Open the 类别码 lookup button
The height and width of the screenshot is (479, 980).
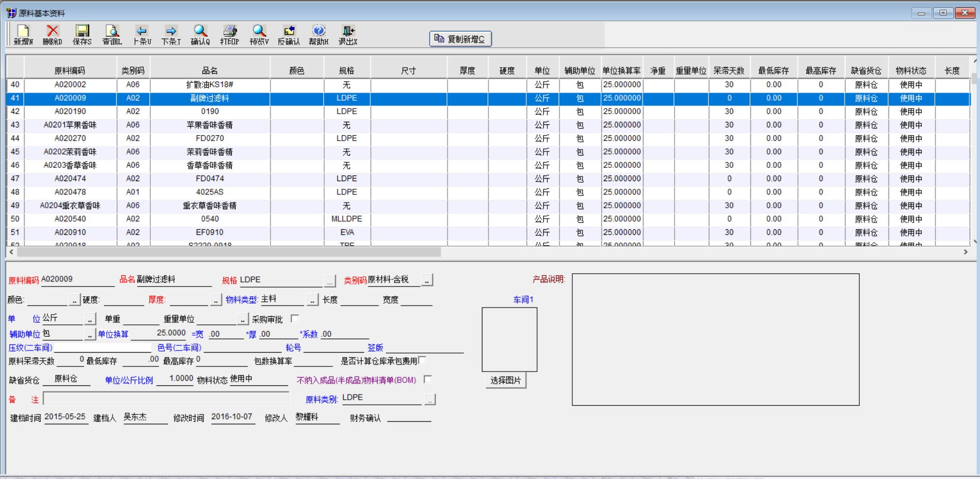(427, 280)
